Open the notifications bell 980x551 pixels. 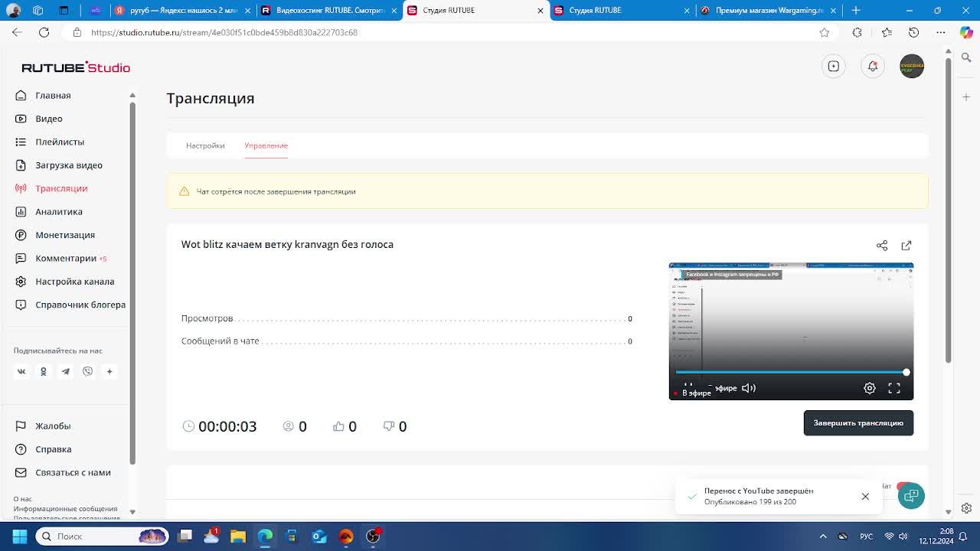[x=872, y=66]
